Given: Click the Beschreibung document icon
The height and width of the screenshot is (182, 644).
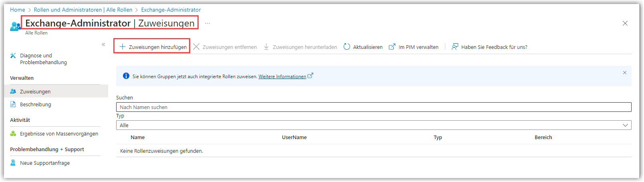Looking at the screenshot, I should coord(13,104).
